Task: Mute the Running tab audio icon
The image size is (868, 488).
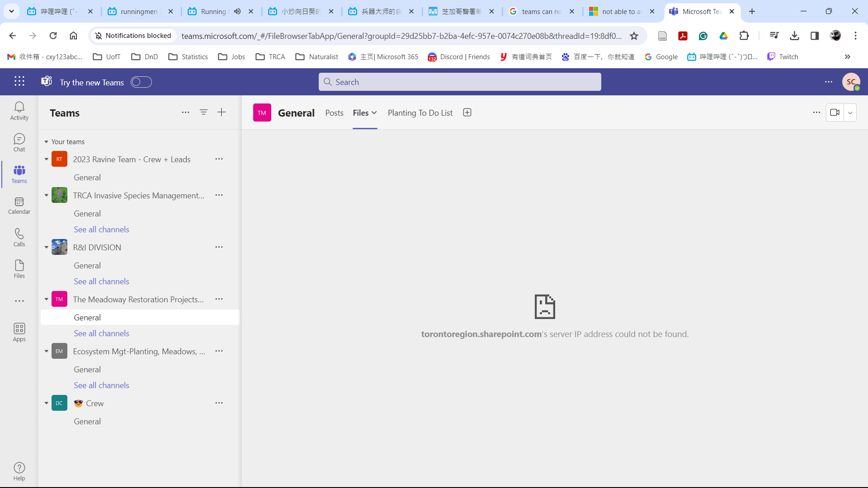Action: pyautogui.click(x=237, y=11)
